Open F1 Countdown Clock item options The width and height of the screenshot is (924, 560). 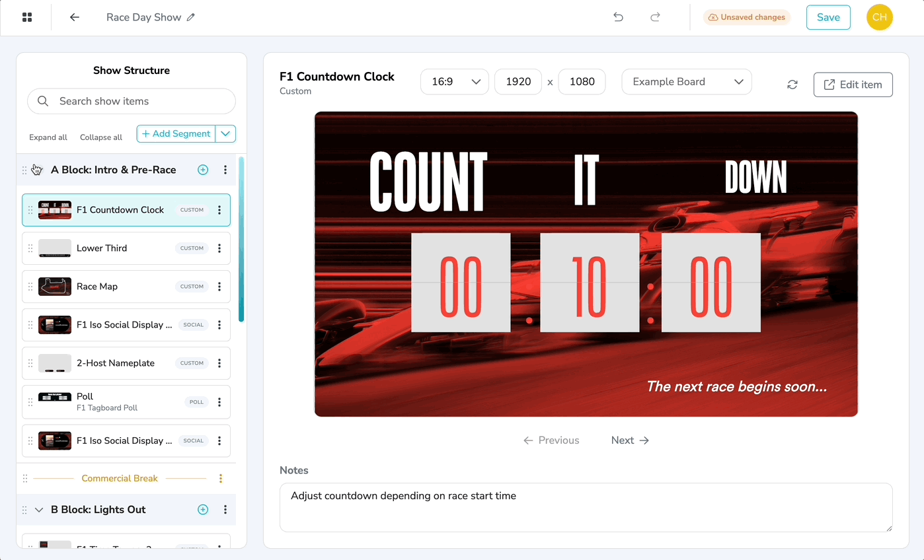219,210
